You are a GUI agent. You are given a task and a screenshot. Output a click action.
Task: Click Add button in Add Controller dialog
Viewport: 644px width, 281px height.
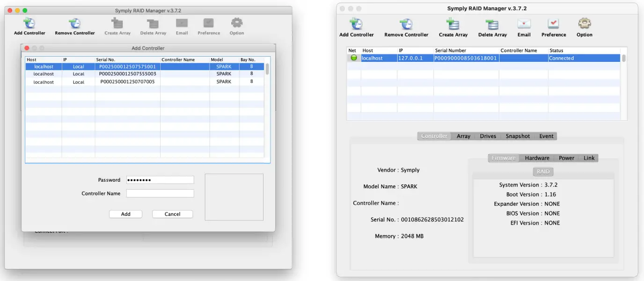pyautogui.click(x=126, y=214)
